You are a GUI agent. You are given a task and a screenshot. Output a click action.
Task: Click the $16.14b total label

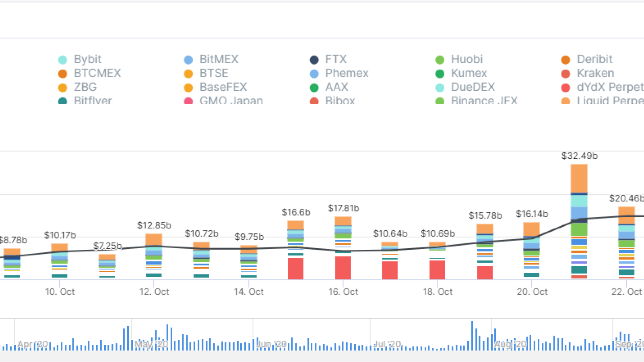pyautogui.click(x=532, y=214)
